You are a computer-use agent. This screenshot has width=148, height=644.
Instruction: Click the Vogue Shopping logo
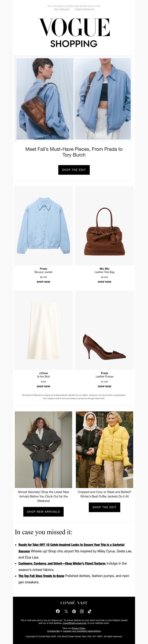tap(74, 32)
